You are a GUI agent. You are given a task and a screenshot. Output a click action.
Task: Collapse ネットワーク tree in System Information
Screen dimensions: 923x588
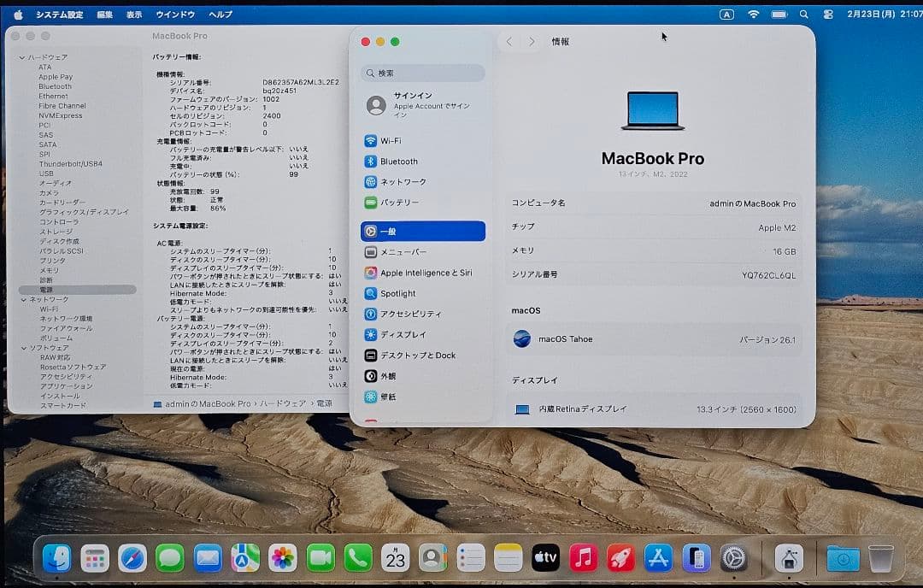click(x=24, y=300)
